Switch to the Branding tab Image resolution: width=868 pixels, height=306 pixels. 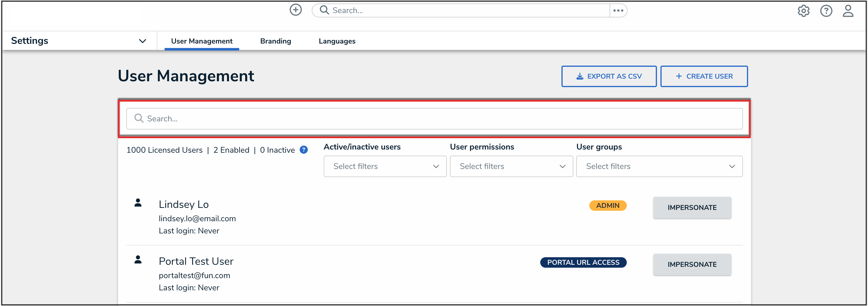(x=275, y=41)
